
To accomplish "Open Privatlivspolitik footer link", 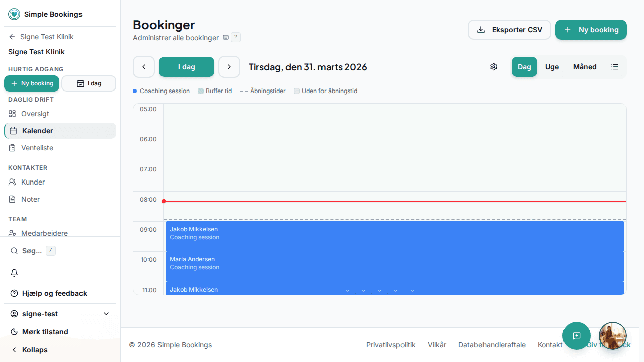I will click(391, 345).
